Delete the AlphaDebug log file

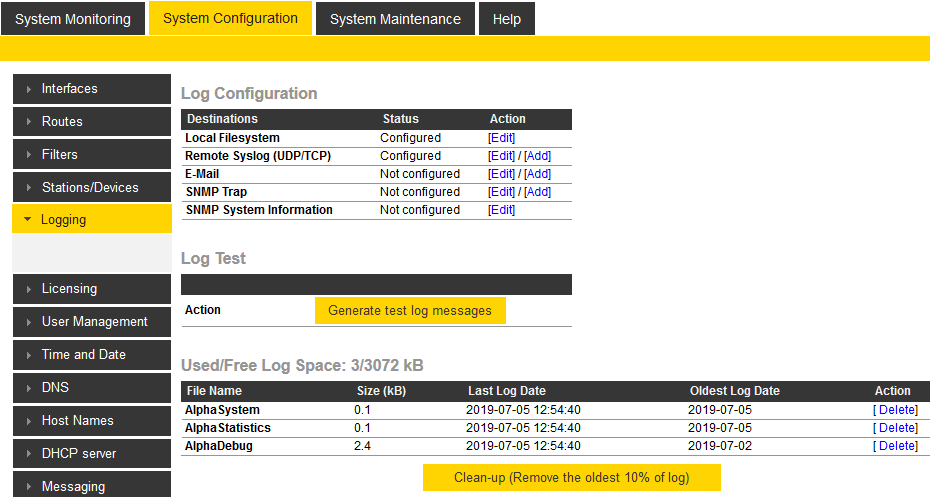click(895, 446)
